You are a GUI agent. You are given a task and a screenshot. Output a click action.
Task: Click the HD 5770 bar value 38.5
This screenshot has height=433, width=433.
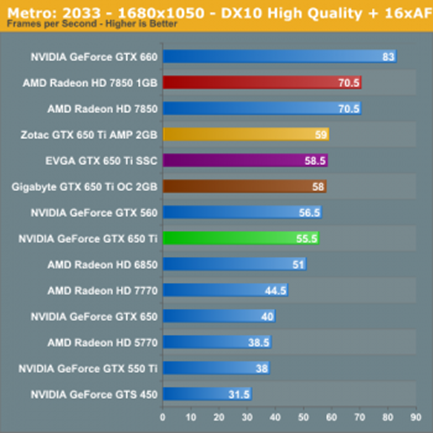pos(259,343)
